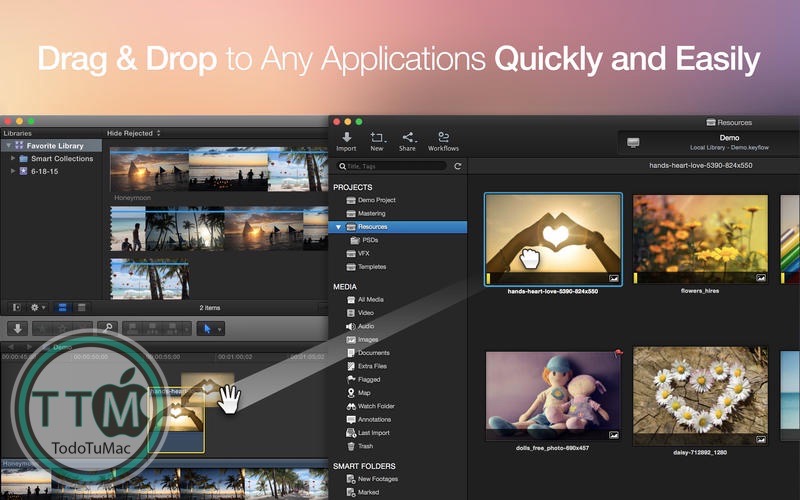Open the Workflows toolbar icon
Viewport: 800px width, 500px height.
443,137
